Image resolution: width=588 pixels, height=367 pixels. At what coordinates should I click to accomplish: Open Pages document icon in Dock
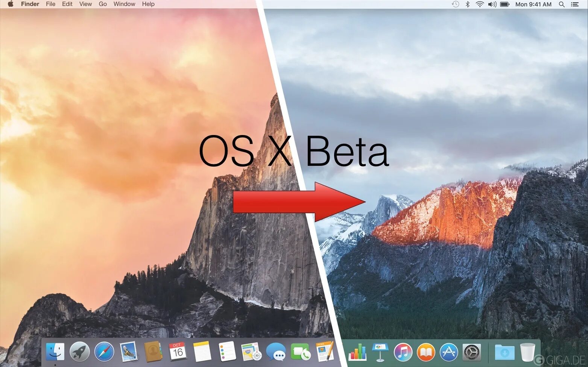[x=325, y=352]
